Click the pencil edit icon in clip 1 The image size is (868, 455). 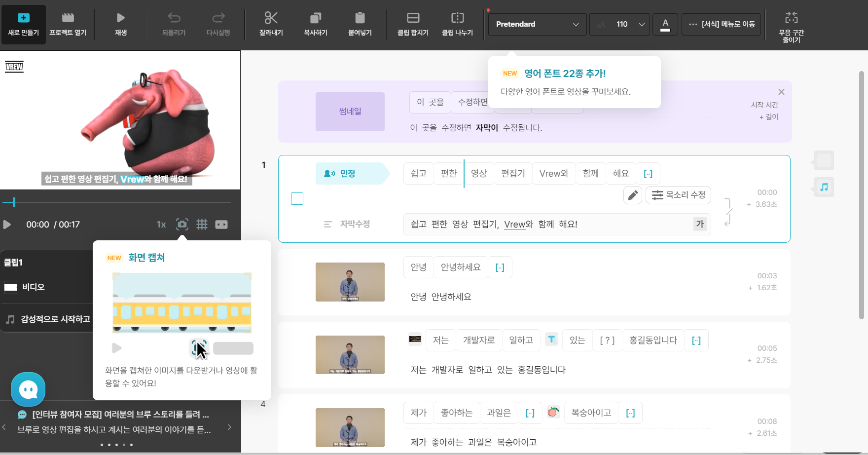point(633,195)
